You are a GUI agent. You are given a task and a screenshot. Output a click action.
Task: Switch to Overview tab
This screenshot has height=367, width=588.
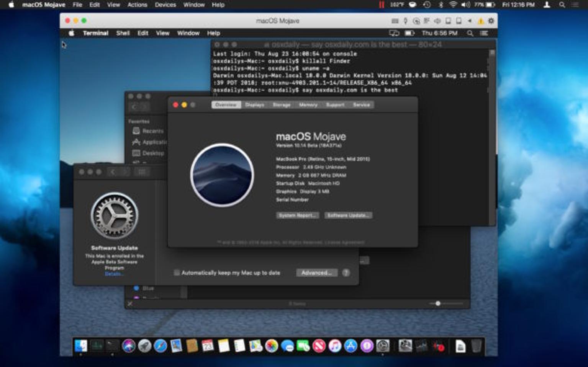coord(226,105)
